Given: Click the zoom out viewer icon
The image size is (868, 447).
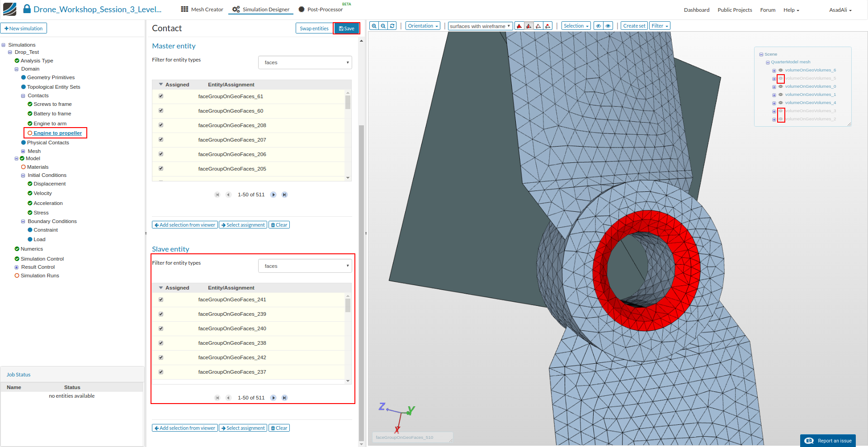Looking at the screenshot, I should pos(383,26).
